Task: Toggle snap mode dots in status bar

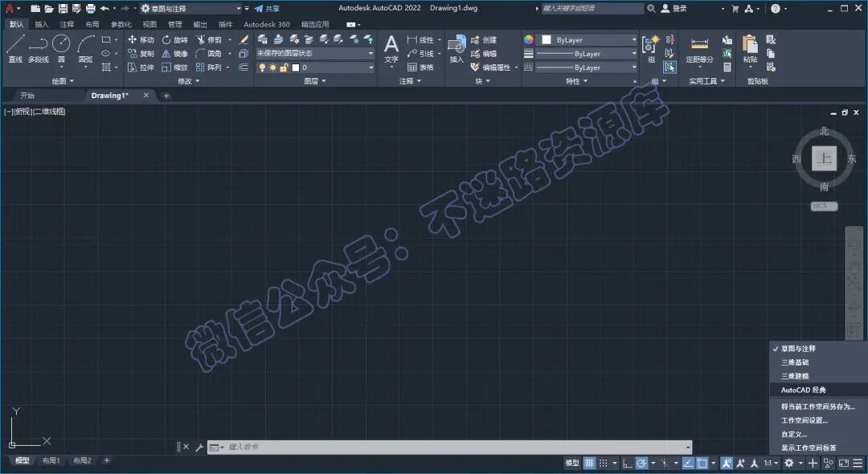Action: coord(604,463)
